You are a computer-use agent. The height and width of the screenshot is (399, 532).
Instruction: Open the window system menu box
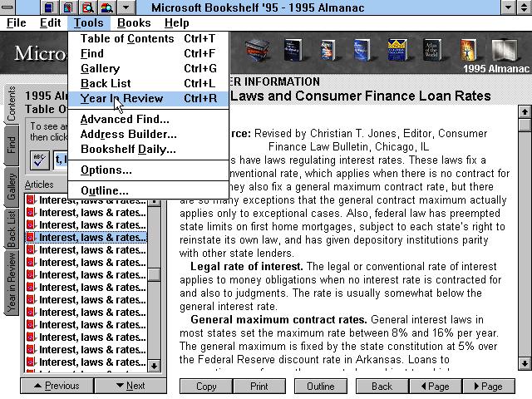[x=7, y=7]
